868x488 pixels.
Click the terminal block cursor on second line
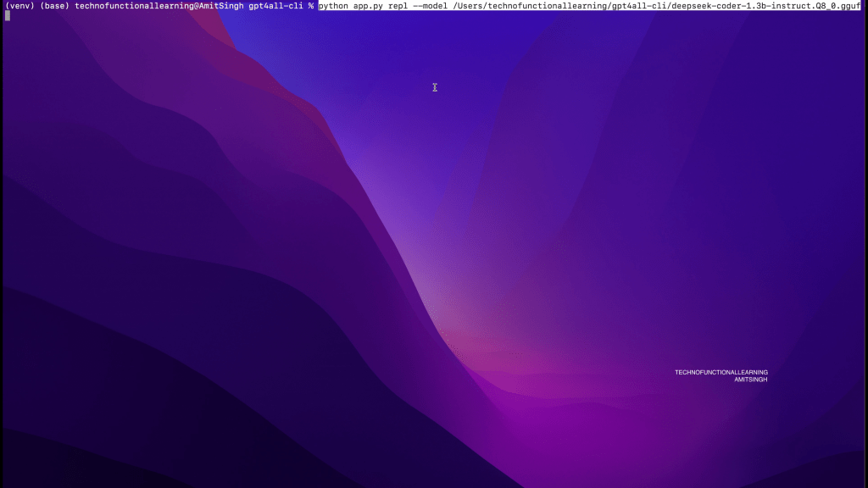8,16
